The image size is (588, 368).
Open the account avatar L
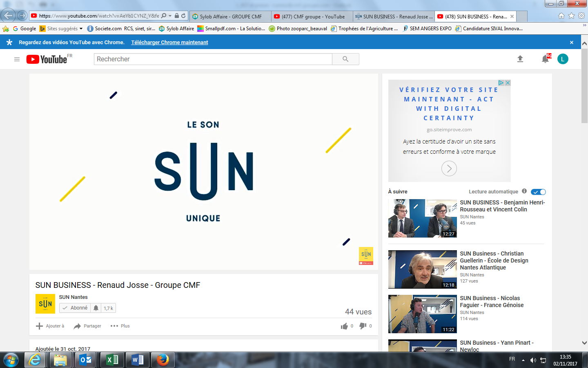point(563,59)
